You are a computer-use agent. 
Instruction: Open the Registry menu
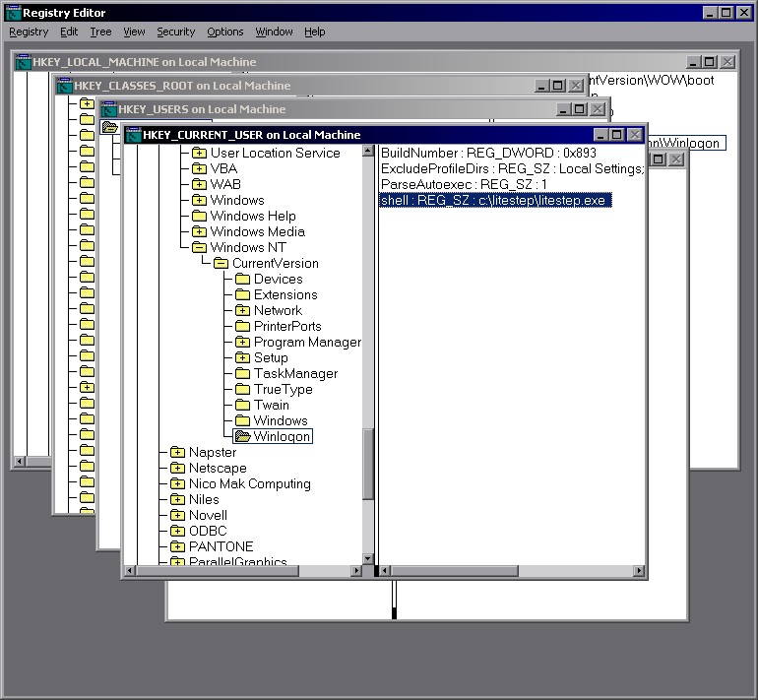(29, 32)
